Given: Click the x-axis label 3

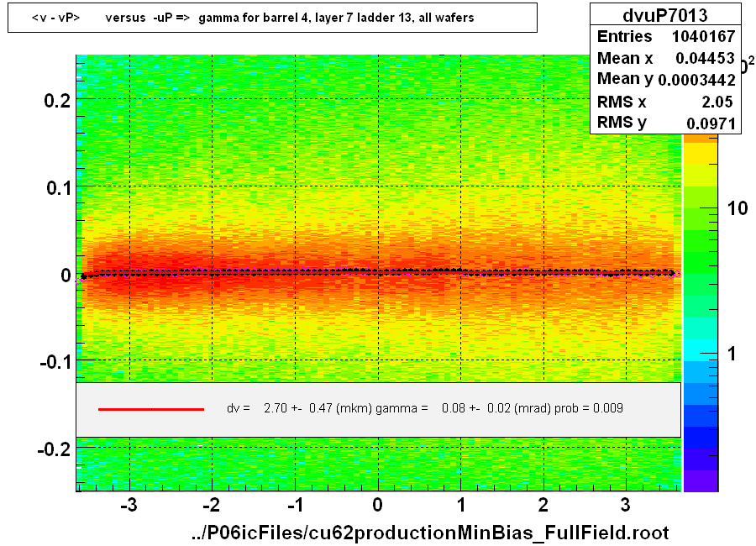Looking at the screenshot, I should pos(625,505).
